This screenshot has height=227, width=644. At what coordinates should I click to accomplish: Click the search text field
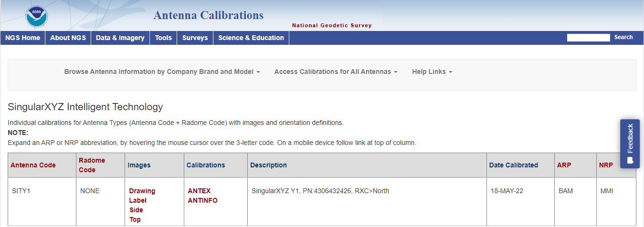click(x=588, y=38)
